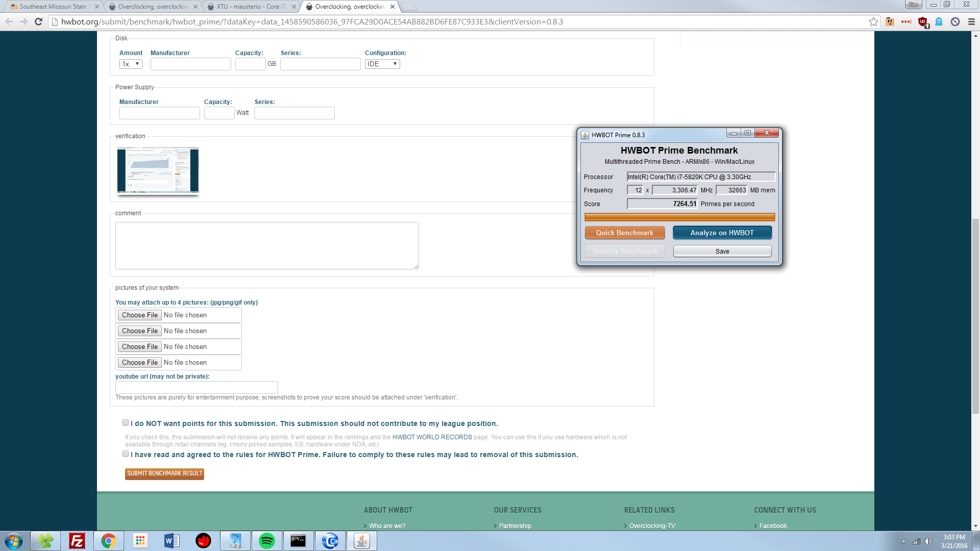This screenshot has width=980, height=551.
Task: Open the Disk Amount 1x dropdown
Action: (131, 64)
